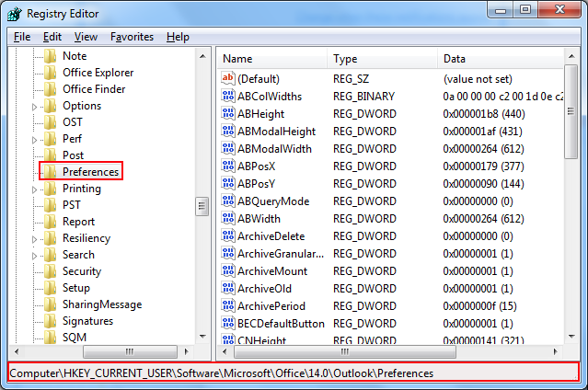The width and height of the screenshot is (588, 390).
Task: Select the Office Finder folder icon
Action: [51, 89]
